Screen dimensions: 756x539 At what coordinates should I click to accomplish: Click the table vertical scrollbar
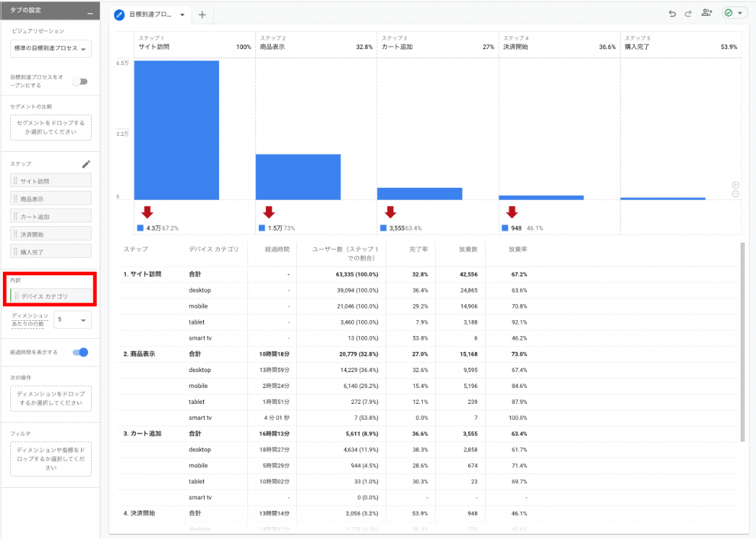742,342
